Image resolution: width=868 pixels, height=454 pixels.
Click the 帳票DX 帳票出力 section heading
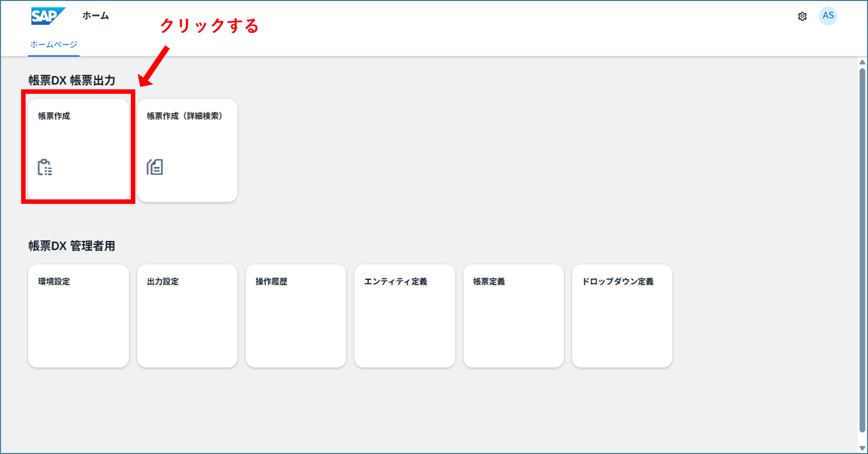[72, 80]
